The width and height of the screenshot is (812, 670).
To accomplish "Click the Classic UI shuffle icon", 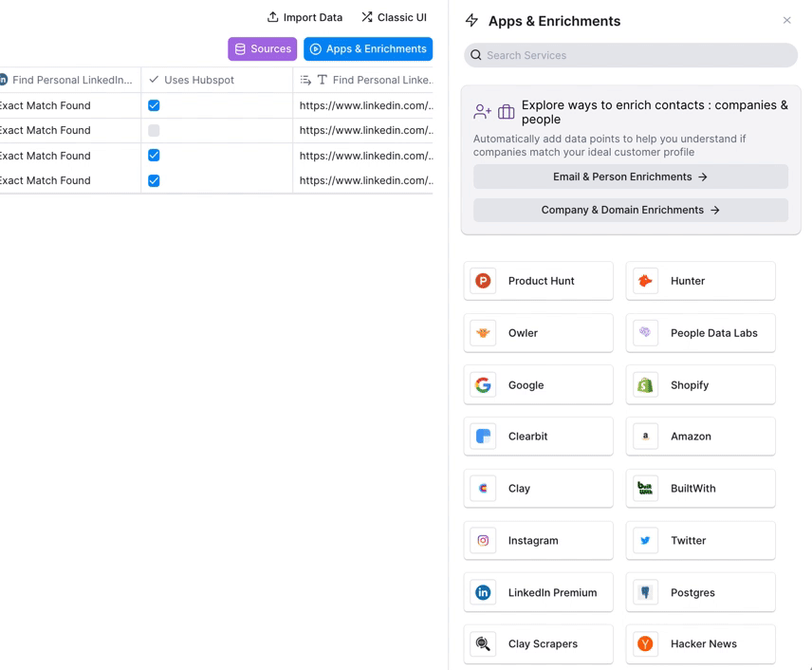I will [x=367, y=17].
